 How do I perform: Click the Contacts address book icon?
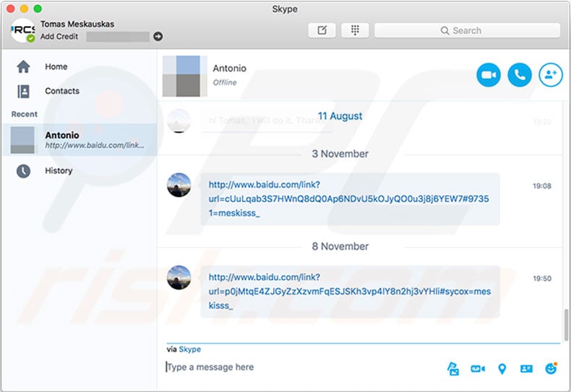click(x=23, y=91)
